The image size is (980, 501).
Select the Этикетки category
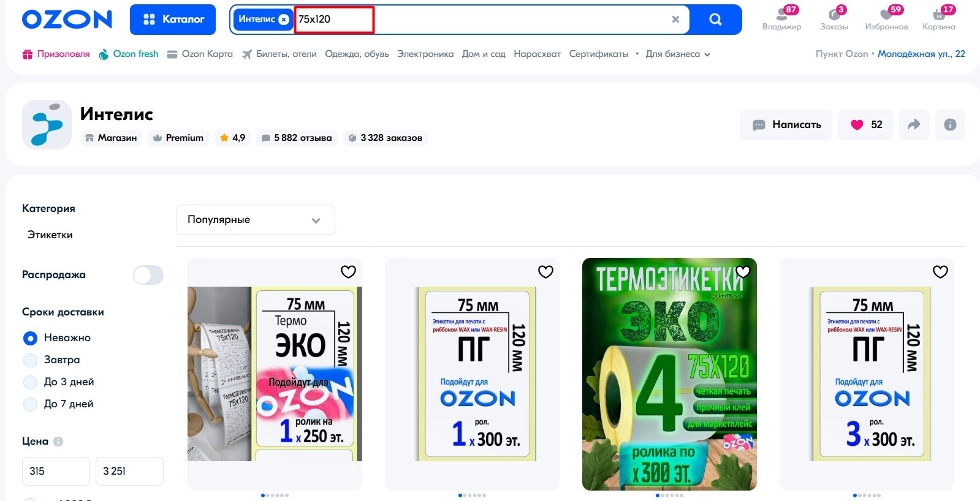click(x=50, y=235)
